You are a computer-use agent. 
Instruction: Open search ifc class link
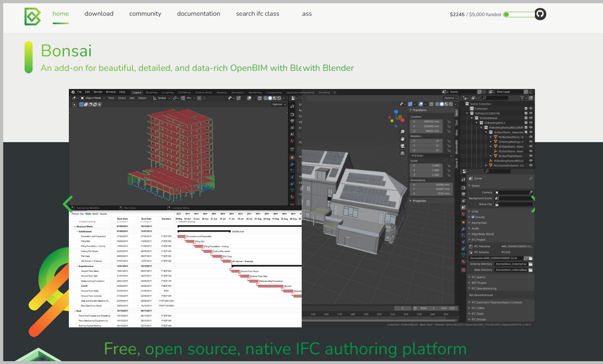coord(257,14)
